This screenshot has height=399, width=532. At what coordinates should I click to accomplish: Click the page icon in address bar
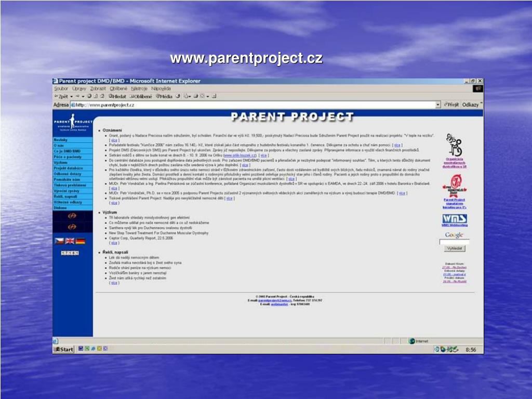[x=73, y=105]
